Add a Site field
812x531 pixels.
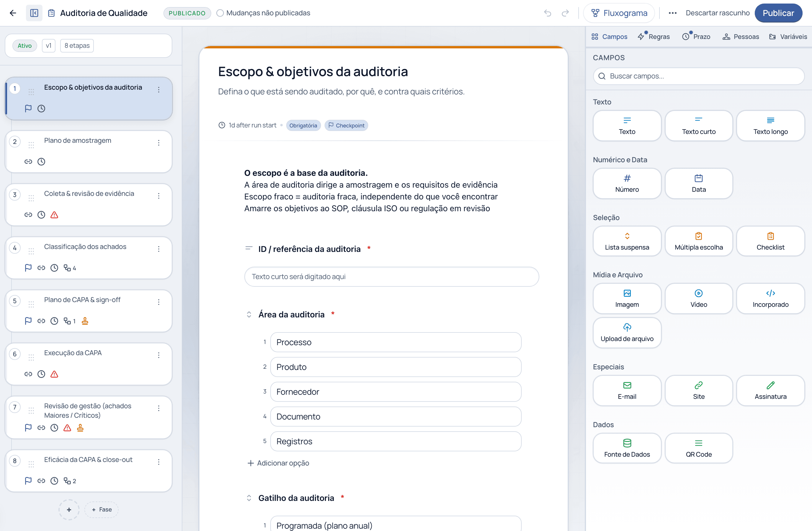(x=699, y=391)
